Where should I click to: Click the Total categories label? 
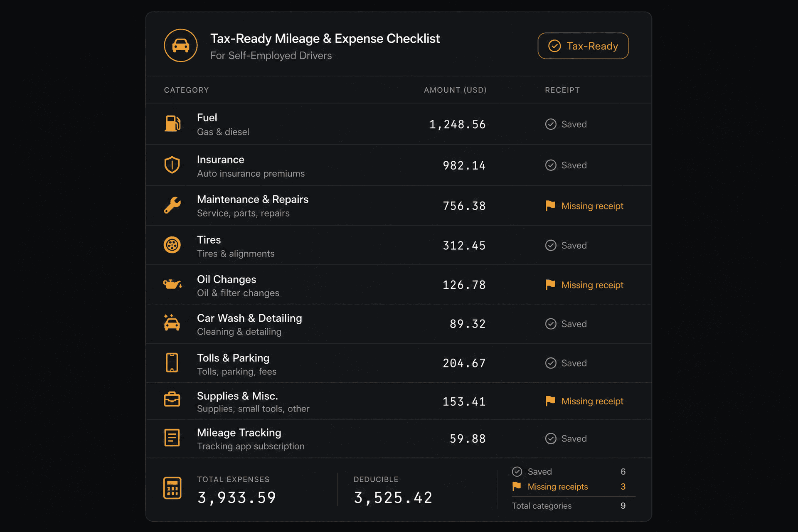(x=542, y=506)
